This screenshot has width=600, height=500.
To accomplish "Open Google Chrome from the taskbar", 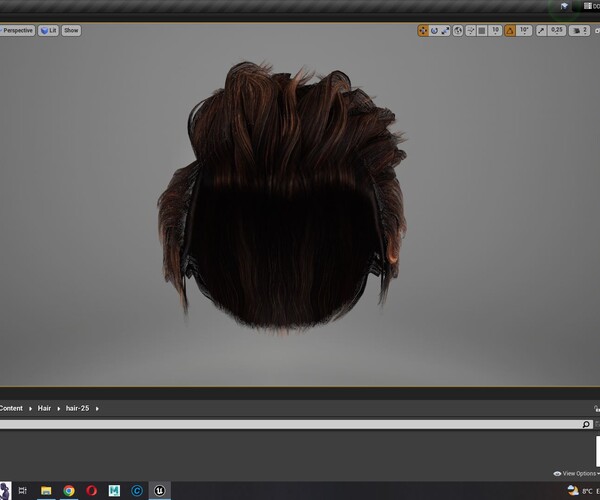I will (69, 490).
